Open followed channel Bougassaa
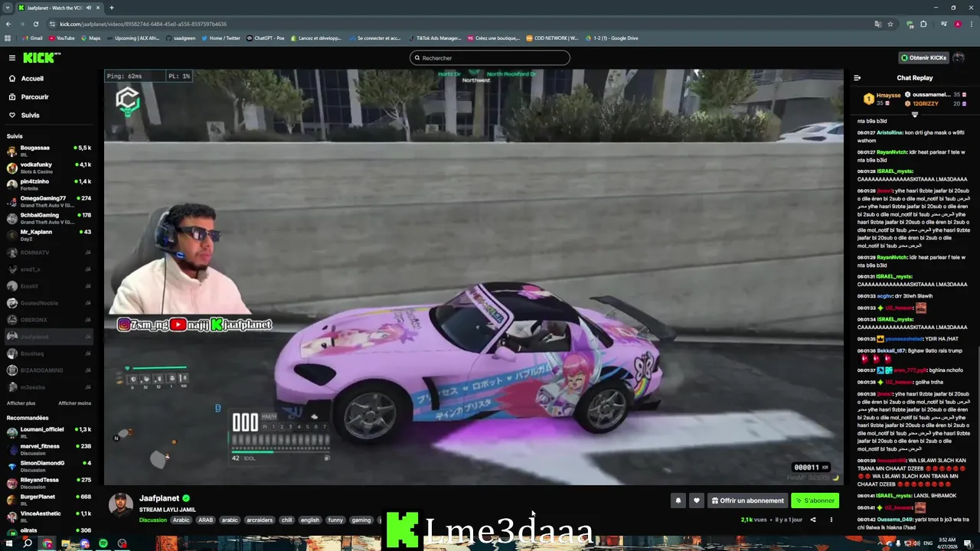980x551 pixels. point(47,151)
